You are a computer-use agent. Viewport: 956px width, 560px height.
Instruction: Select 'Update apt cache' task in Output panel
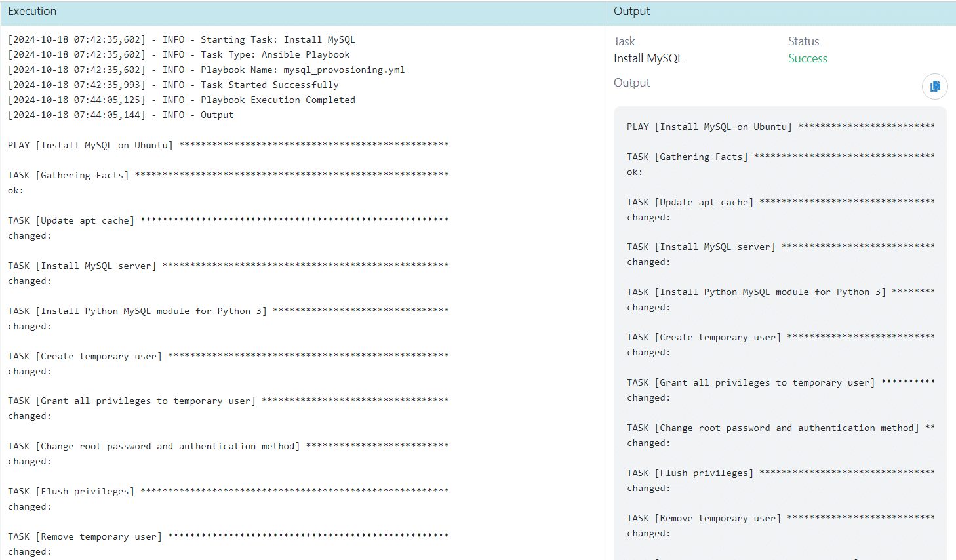(x=780, y=203)
